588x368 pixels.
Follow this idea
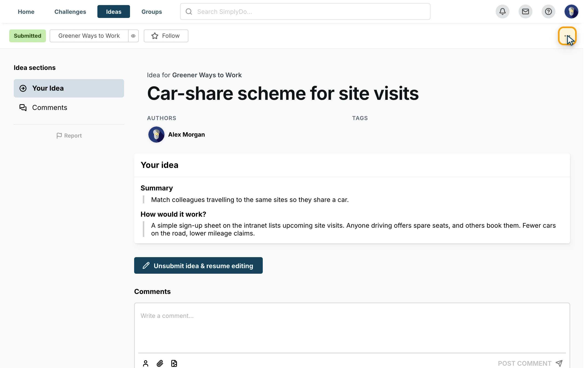click(x=166, y=36)
